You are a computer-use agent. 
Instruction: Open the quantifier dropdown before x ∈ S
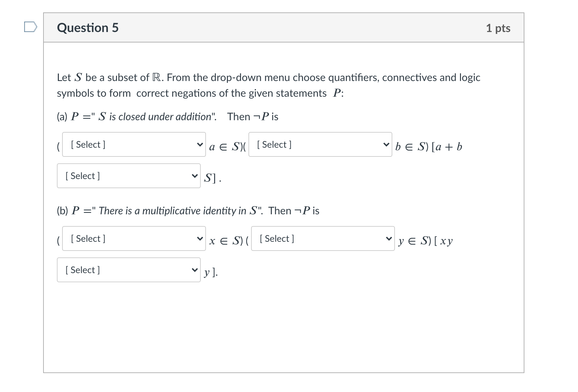(x=133, y=238)
